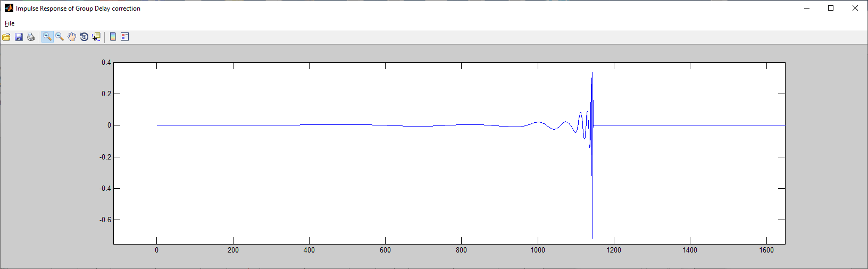Click the y-axis label -0.6
The image size is (868, 269).
tap(105, 220)
